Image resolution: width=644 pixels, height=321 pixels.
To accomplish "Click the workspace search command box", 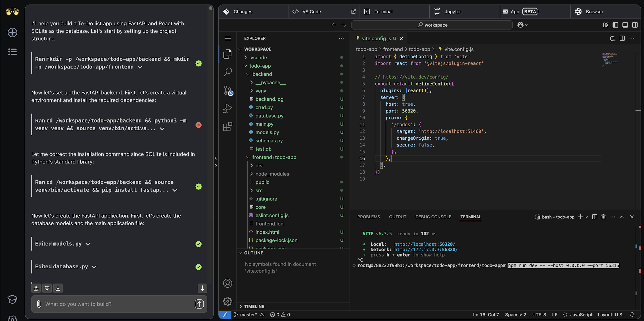I will pyautogui.click(x=432, y=25).
